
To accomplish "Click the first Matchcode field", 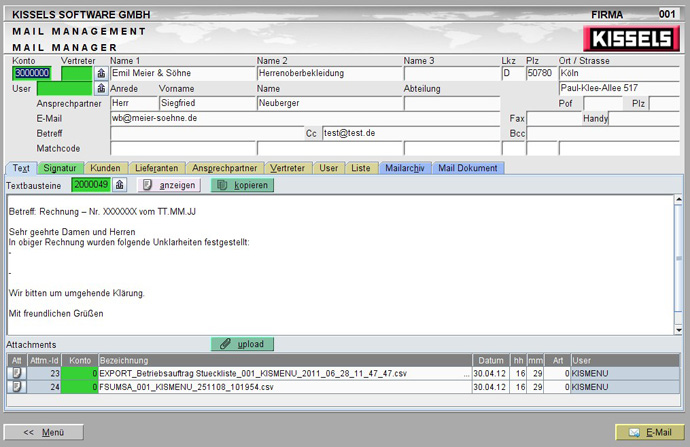I will click(183, 148).
